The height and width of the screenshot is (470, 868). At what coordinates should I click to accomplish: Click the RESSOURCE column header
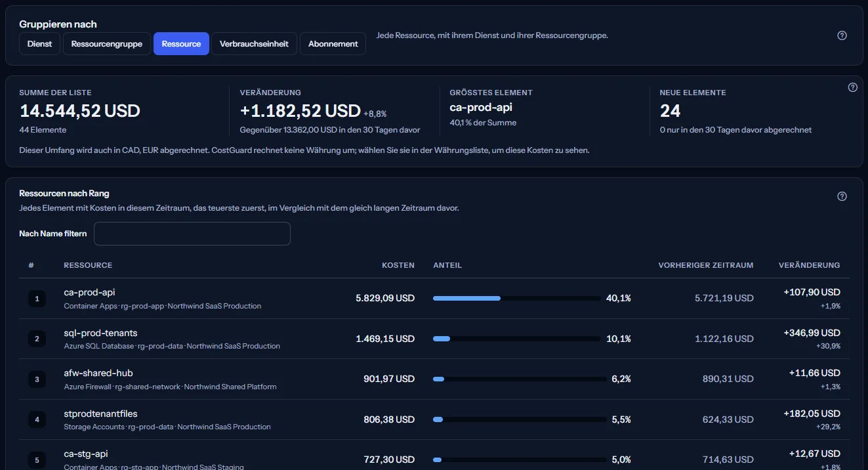tap(88, 265)
